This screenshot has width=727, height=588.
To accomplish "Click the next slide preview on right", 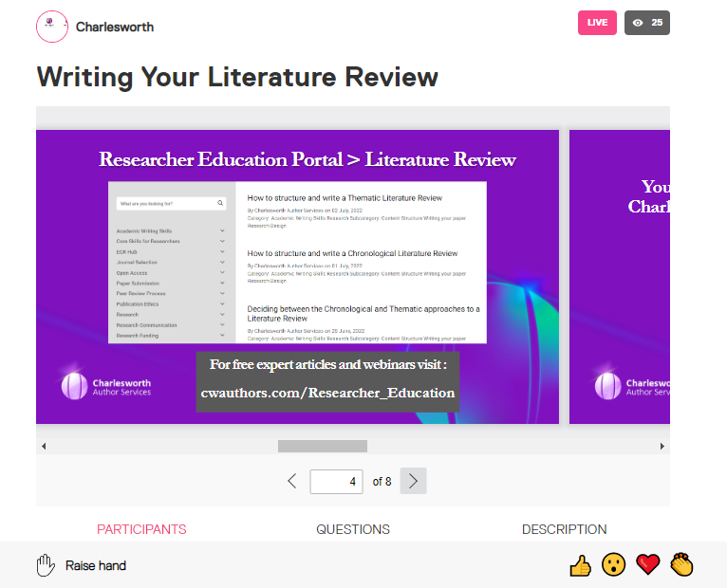I will pos(620,277).
